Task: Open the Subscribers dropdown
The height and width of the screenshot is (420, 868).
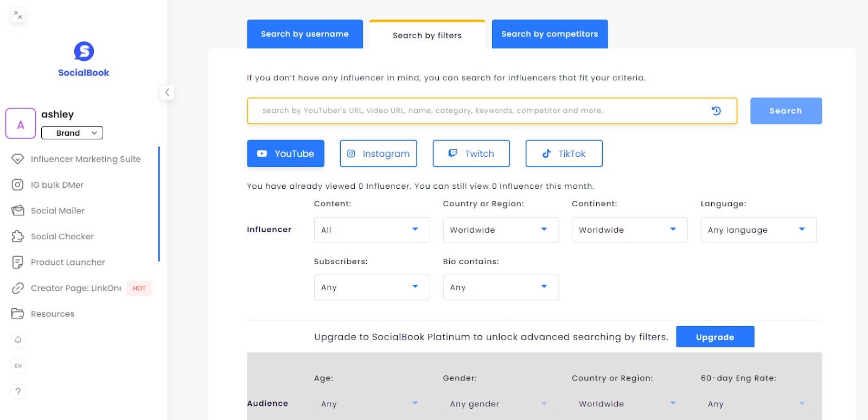Action: [x=372, y=288]
